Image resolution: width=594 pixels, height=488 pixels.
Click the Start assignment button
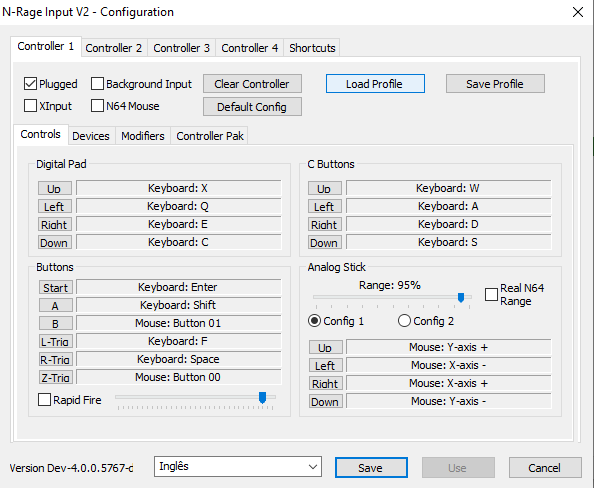tap(56, 287)
